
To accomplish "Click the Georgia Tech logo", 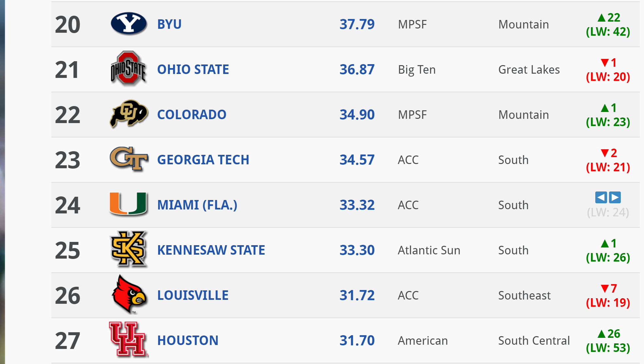I will pyautogui.click(x=129, y=160).
